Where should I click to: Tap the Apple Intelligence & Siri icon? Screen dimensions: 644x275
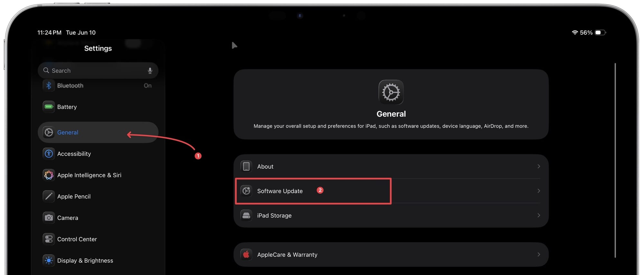[49, 175]
